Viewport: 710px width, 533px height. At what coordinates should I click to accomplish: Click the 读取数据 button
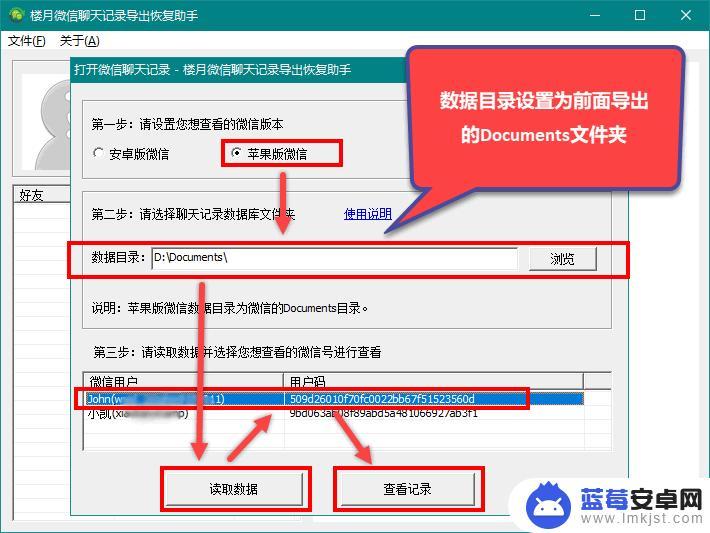click(234, 489)
